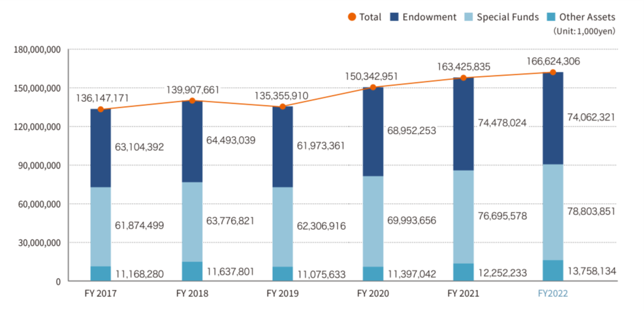Click the FY 2021 orange total data point
644x311 pixels.
(463, 78)
